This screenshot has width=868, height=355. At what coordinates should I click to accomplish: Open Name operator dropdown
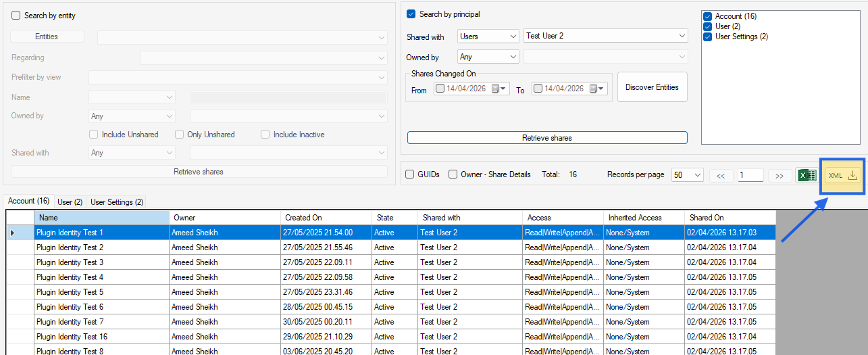132,97
